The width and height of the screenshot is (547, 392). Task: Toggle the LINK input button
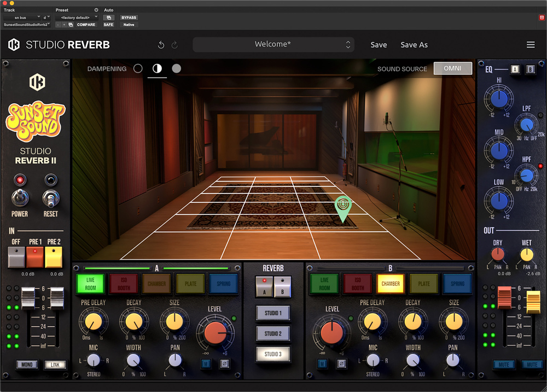click(55, 365)
